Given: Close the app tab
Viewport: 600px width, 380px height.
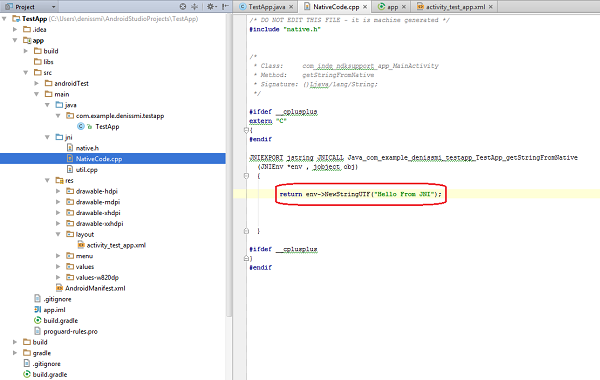Looking at the screenshot, I should (404, 7).
